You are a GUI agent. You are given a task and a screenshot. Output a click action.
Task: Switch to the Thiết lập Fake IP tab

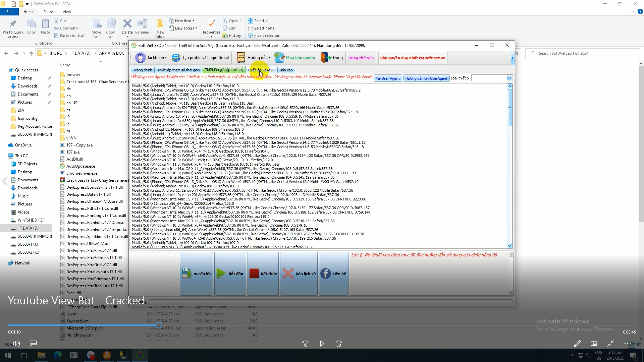pyautogui.click(x=261, y=70)
